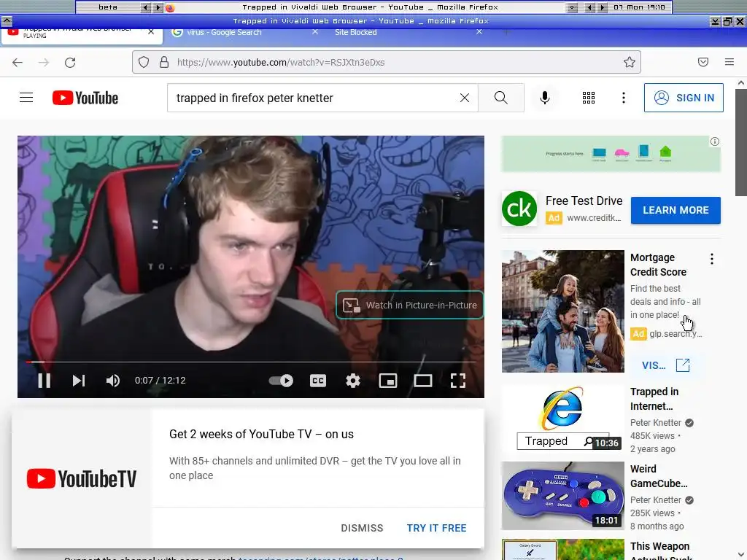Open the Mortgage Credit Score ad options
Image resolution: width=747 pixels, height=560 pixels.
pos(712,259)
